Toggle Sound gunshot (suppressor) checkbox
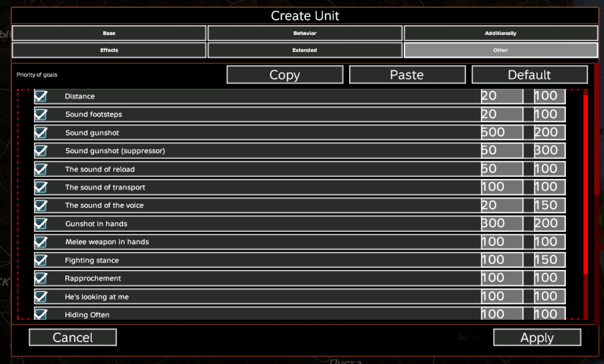Image resolution: width=604 pixels, height=364 pixels. tap(41, 151)
